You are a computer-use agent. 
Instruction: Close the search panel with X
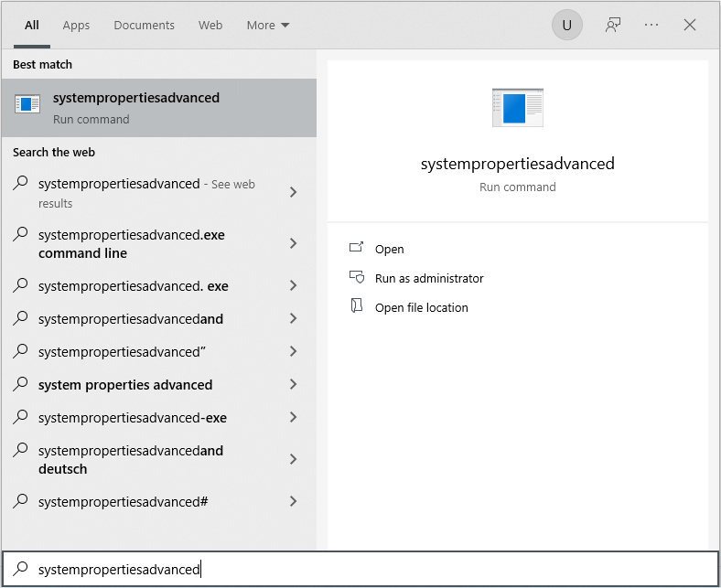(690, 25)
